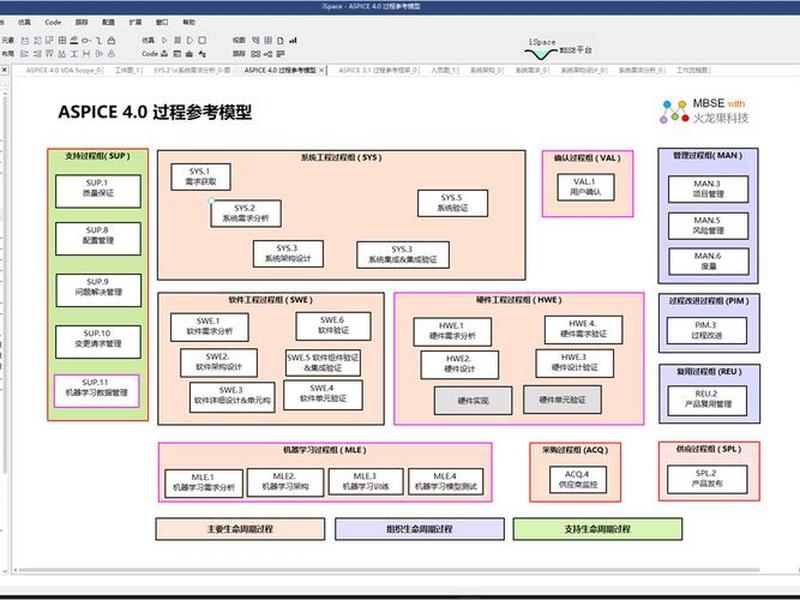800x600 pixels.
Task: Select the SUP.8 配置管理 block
Action: click(98, 238)
